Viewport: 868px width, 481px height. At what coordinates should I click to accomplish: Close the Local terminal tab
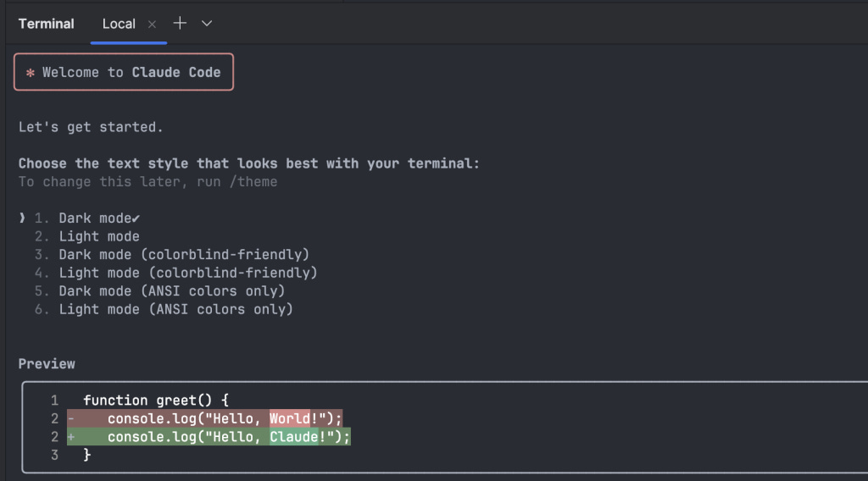coord(152,25)
